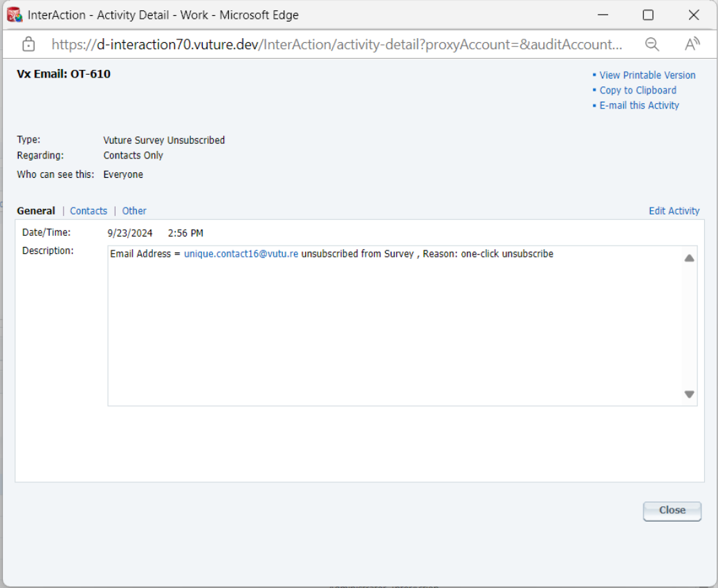718x588 pixels.
Task: Click the 'Contacts Only' regarding value
Action: 134,155
